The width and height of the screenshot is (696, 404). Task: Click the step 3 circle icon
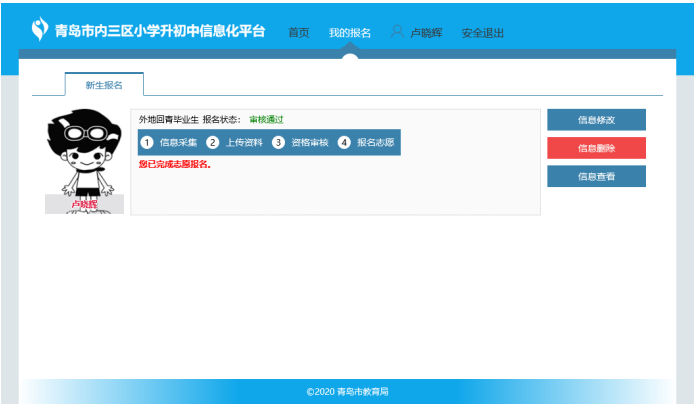pos(278,142)
